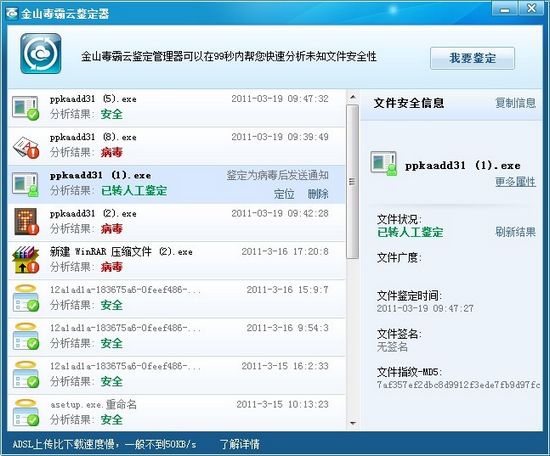Click the 我要鉴定 button

coord(472,58)
